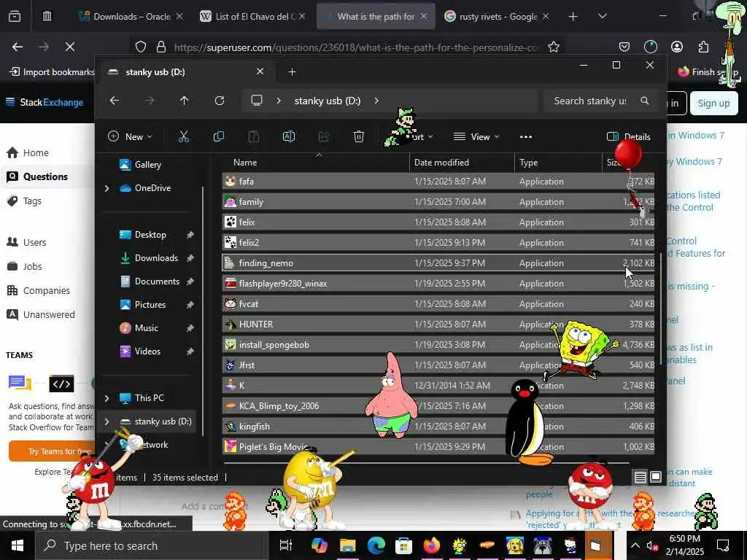Click the Copy icon in Explorer toolbar
The height and width of the screenshot is (560, 747).
click(x=219, y=137)
